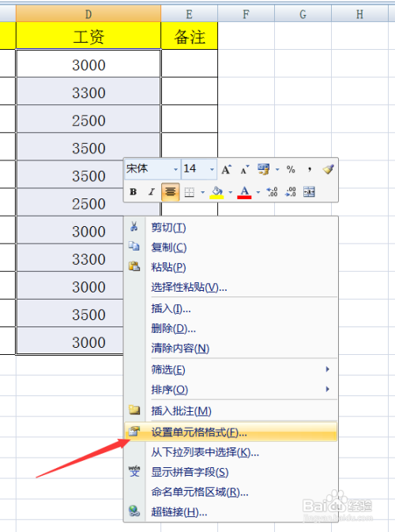Open 超链接(H) hyperlink entry
This screenshot has width=395, height=532.
(x=231, y=512)
